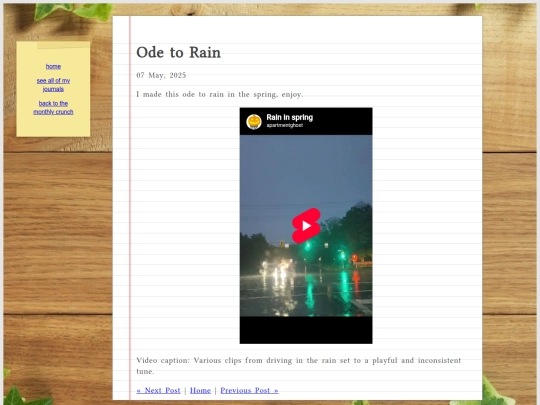Open the apartmentghost channel avatar
The width and height of the screenshot is (540, 405).
pos(254,122)
